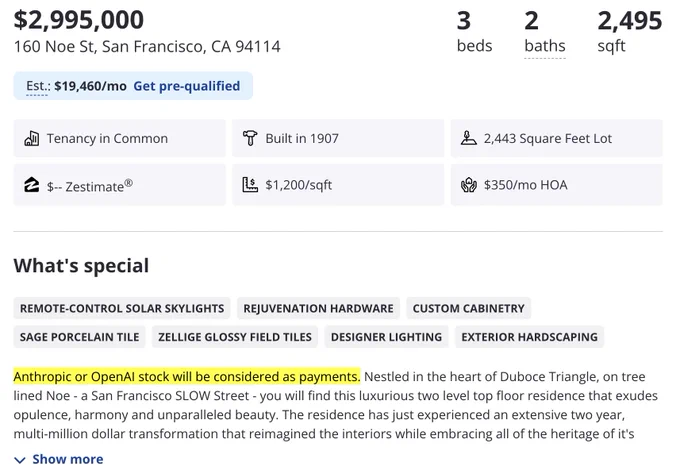This screenshot has width=680, height=474.
Task: Click the price per sqft ruler icon
Action: [250, 185]
